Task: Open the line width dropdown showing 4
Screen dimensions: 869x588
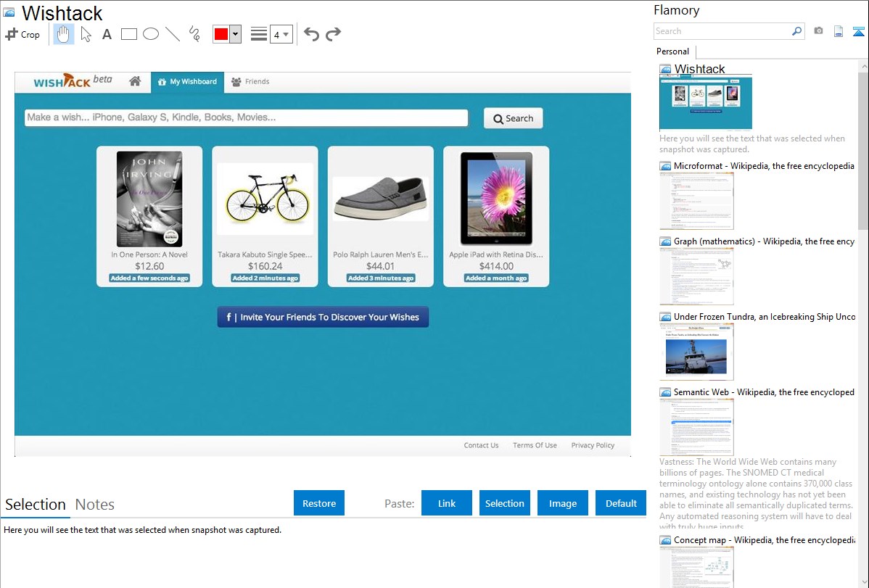Action: click(281, 34)
